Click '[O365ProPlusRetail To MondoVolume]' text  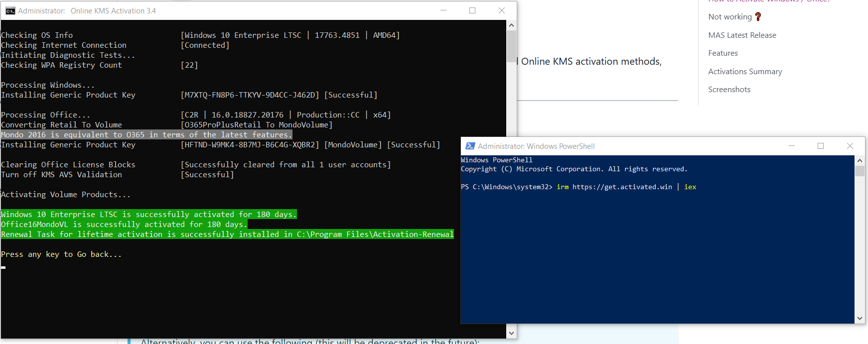256,125
